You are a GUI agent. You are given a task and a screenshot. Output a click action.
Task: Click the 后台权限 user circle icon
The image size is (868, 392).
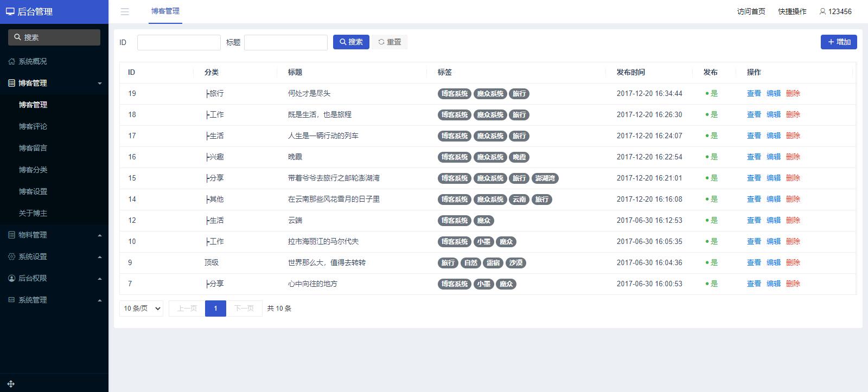pyautogui.click(x=11, y=278)
